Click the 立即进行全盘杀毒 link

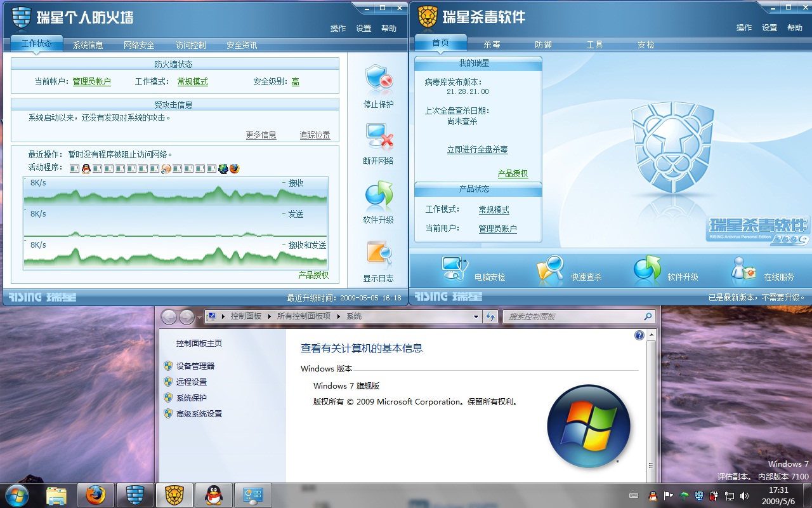pyautogui.click(x=477, y=150)
